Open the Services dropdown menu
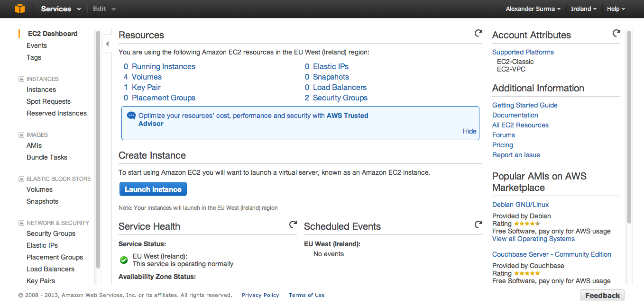The width and height of the screenshot is (644, 305). [61, 9]
